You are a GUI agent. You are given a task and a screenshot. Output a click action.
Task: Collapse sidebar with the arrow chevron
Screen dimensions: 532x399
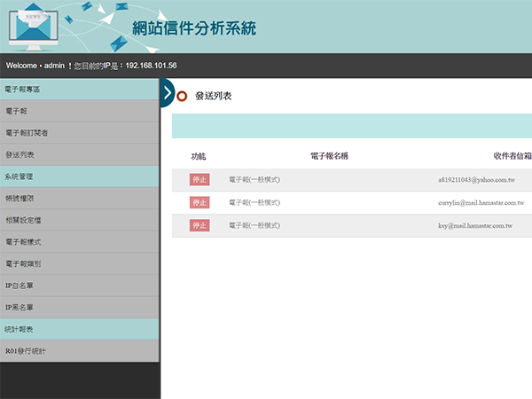pos(168,92)
